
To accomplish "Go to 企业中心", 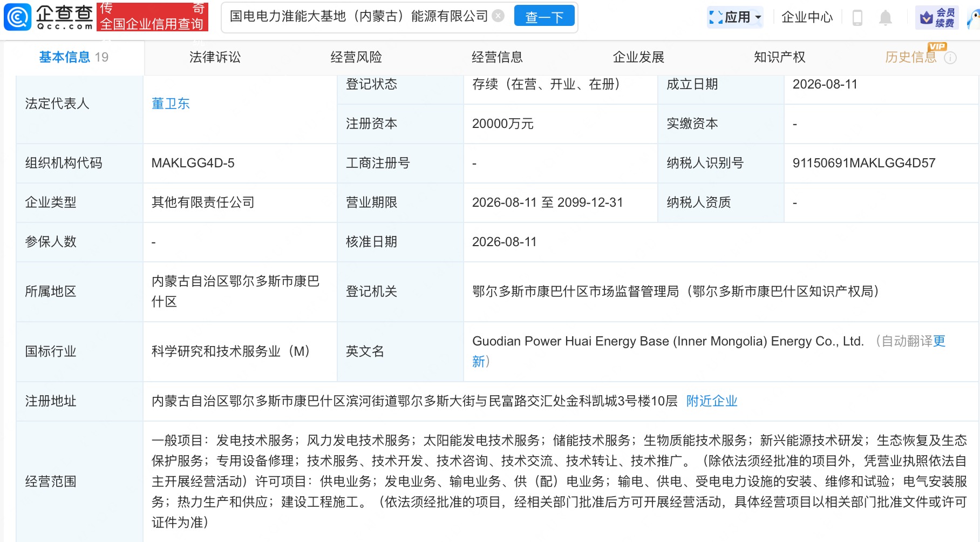I will 807,17.
